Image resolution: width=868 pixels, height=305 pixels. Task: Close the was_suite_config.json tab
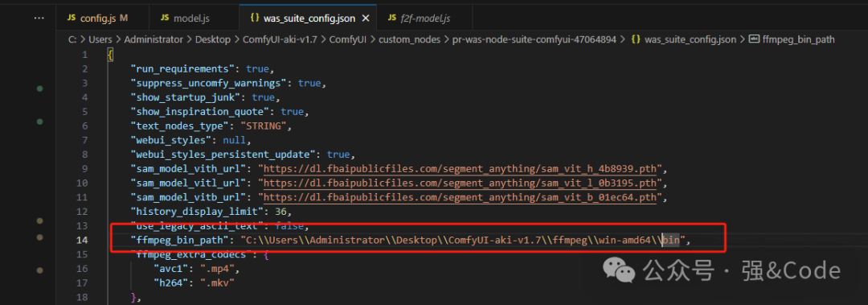click(x=366, y=19)
